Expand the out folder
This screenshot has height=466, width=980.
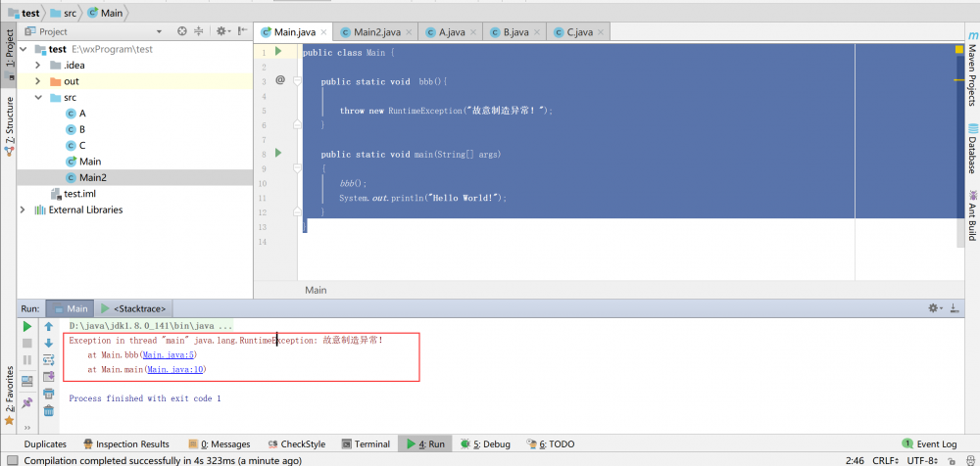[x=37, y=81]
